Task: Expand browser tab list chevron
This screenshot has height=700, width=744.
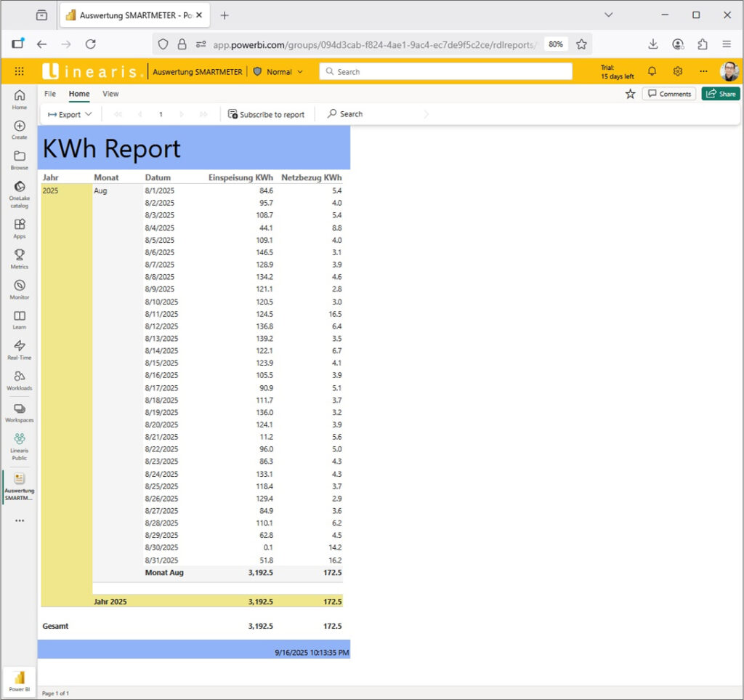Action: (x=609, y=15)
